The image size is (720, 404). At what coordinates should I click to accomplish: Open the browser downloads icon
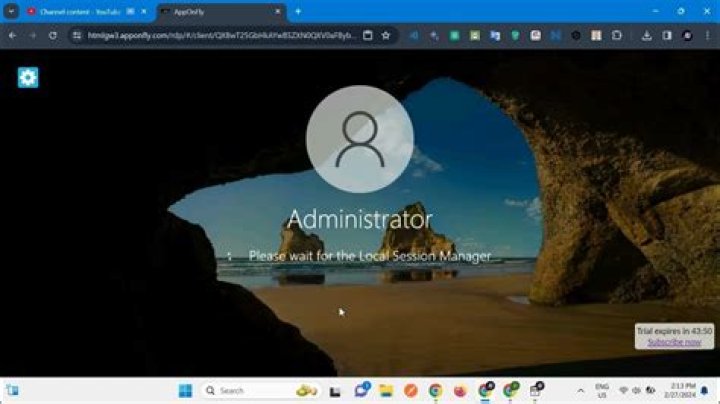pyautogui.click(x=647, y=35)
